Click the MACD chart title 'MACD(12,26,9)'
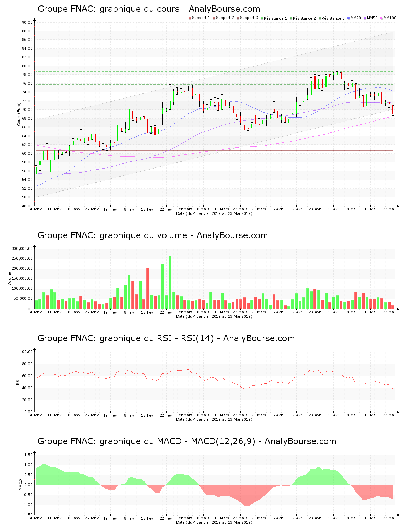Screen dimensions: 412x532 [223, 441]
